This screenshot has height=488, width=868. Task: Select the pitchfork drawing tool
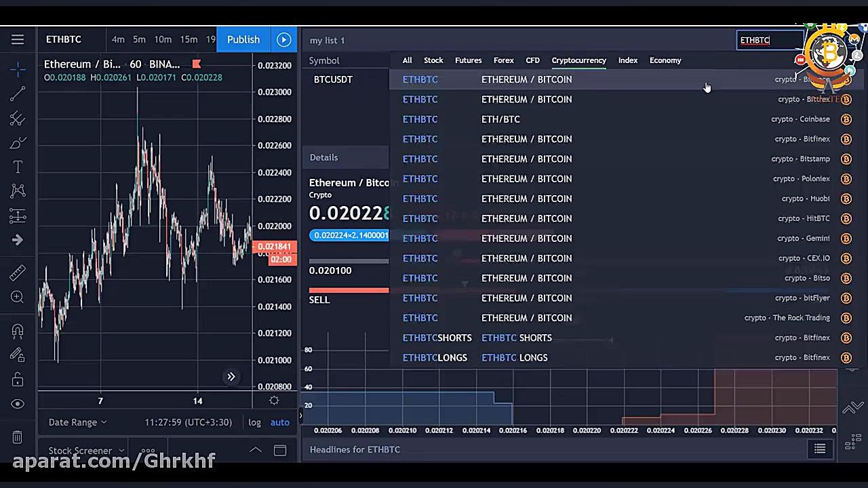pyautogui.click(x=18, y=119)
